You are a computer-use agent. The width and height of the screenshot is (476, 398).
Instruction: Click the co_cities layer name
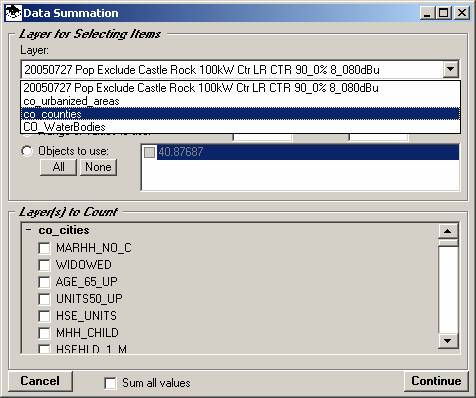coord(64,230)
